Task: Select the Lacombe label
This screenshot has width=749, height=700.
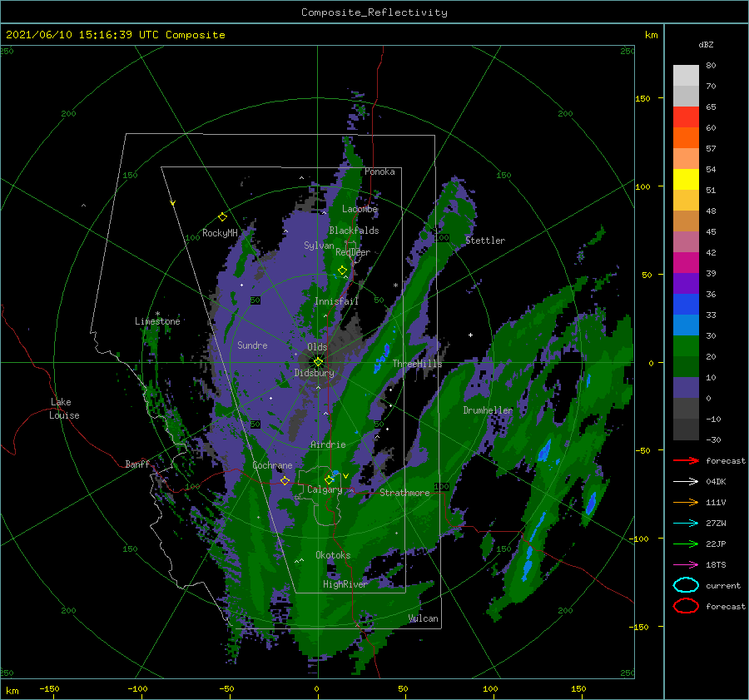Action: coord(360,209)
